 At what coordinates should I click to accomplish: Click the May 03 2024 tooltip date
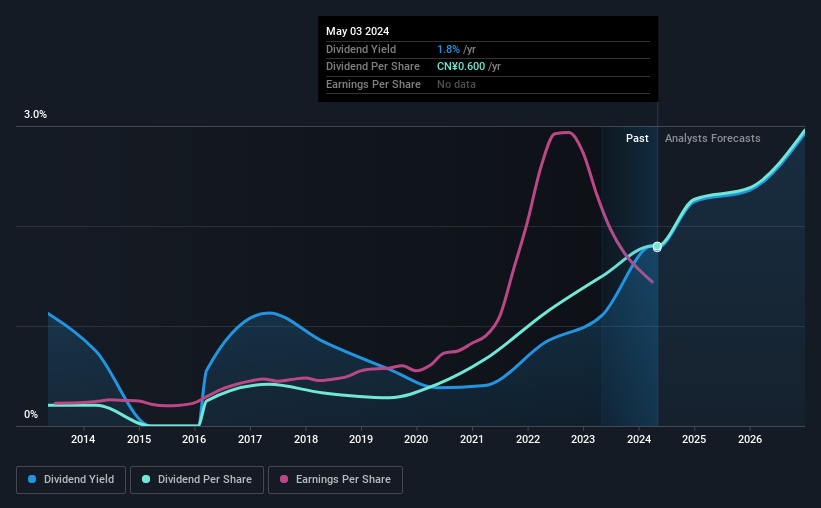[358, 31]
